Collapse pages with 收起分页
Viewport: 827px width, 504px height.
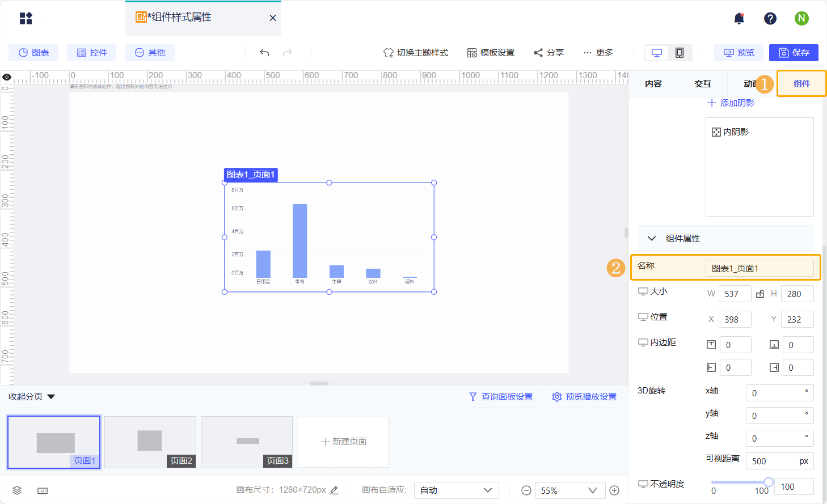[32, 397]
